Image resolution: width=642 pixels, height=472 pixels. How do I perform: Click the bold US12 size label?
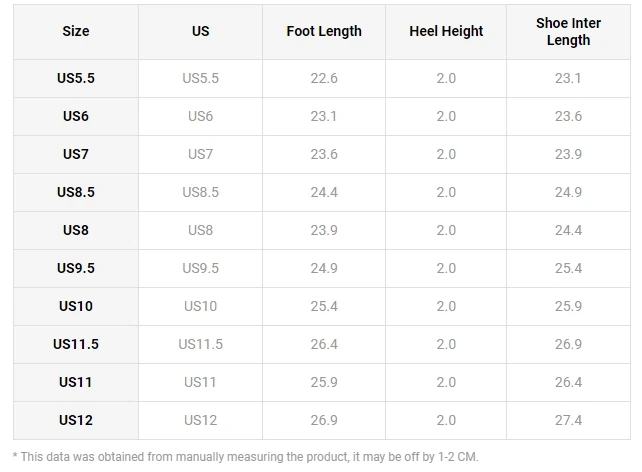[x=76, y=420]
